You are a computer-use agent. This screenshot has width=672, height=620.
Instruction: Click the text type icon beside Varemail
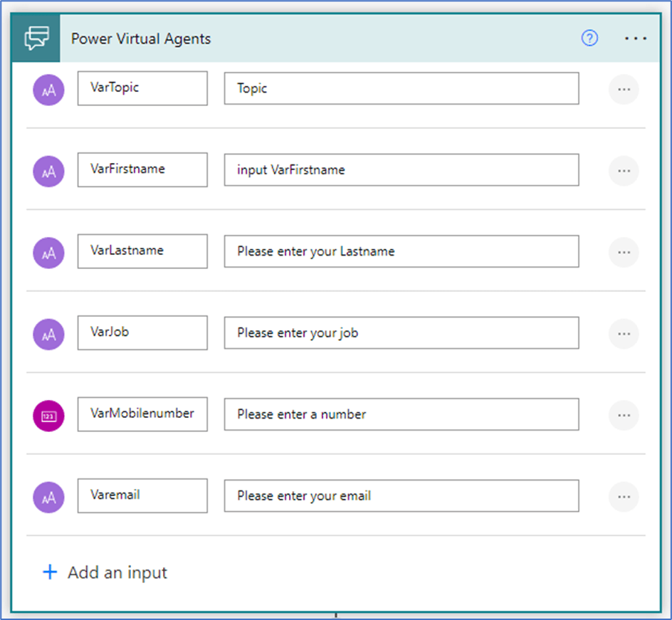pyautogui.click(x=49, y=497)
